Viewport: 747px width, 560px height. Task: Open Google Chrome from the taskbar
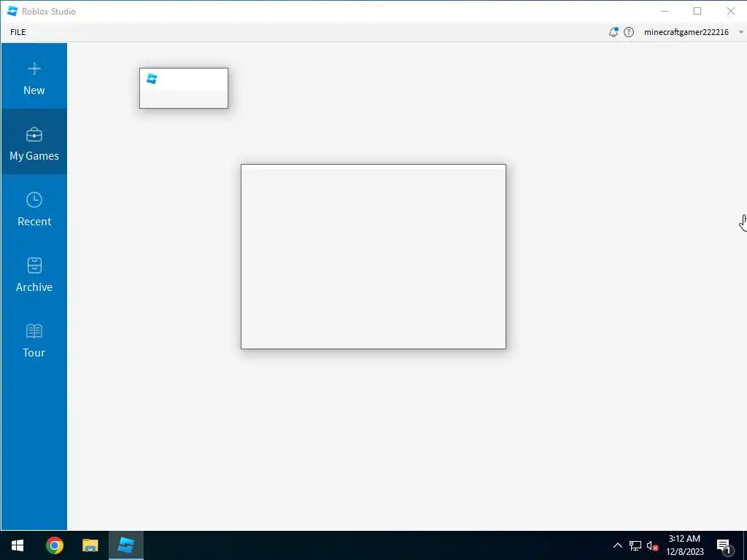[55, 545]
